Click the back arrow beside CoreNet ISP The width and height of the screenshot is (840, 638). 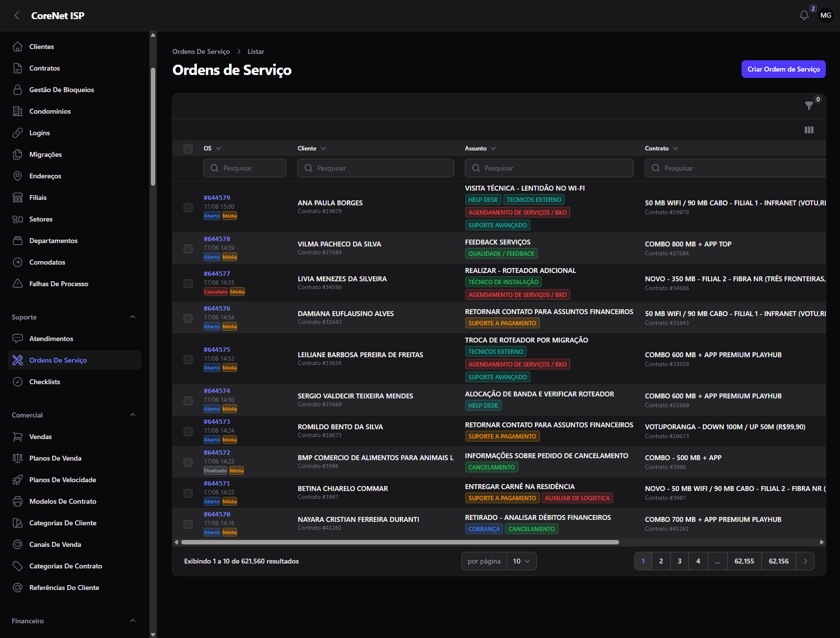17,16
